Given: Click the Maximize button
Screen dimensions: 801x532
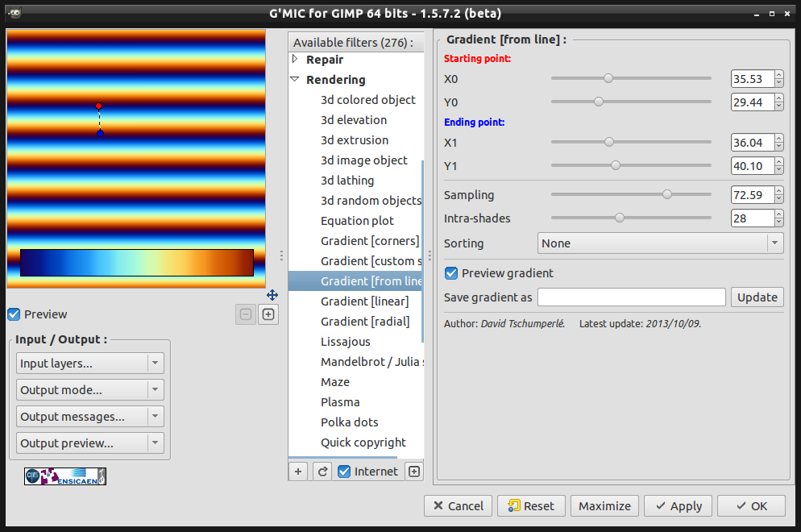Looking at the screenshot, I should tap(605, 506).
